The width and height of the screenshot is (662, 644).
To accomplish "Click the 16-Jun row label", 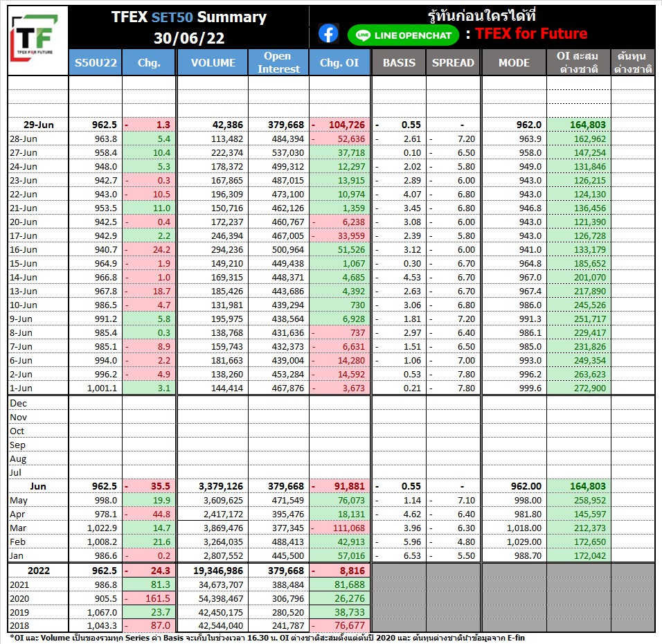I will point(24,249).
